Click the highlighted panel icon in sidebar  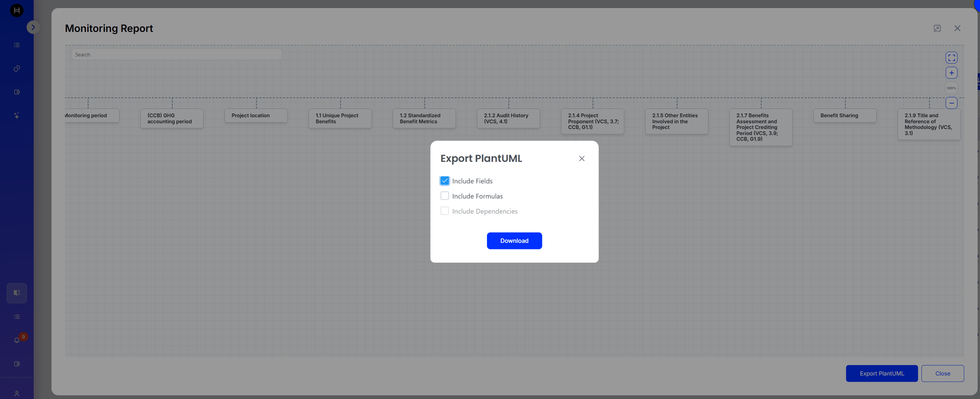click(17, 293)
